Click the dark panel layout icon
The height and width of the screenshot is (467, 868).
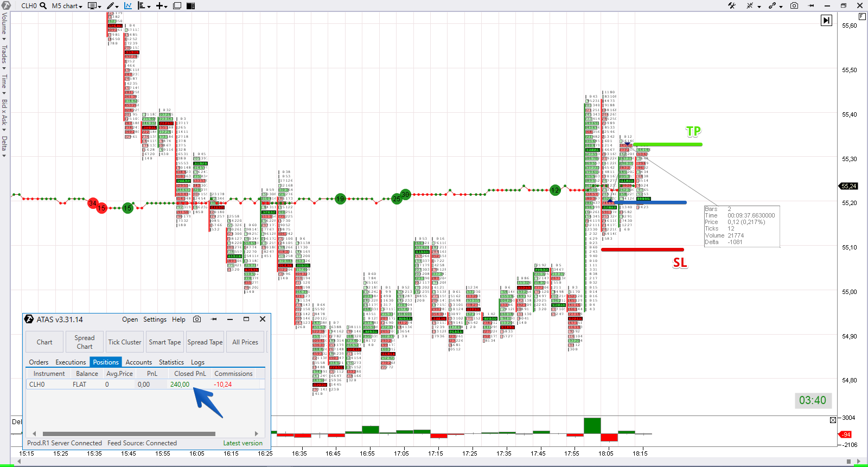(190, 6)
